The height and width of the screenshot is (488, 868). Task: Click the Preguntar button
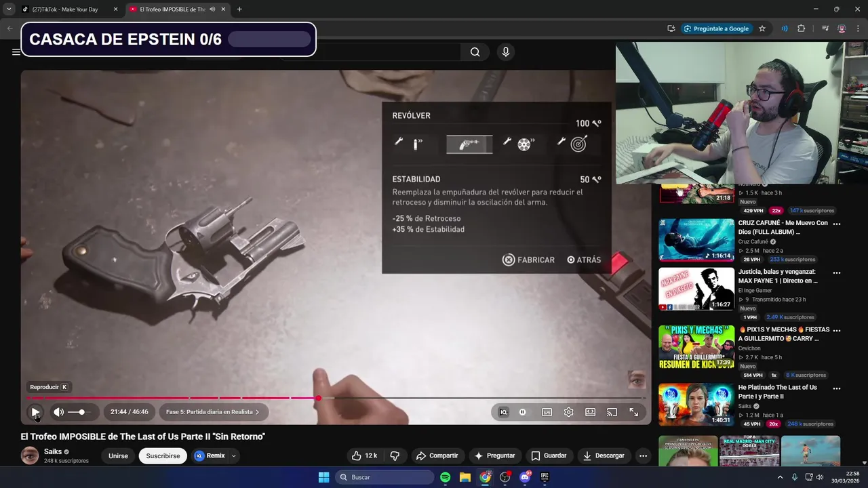point(494,455)
